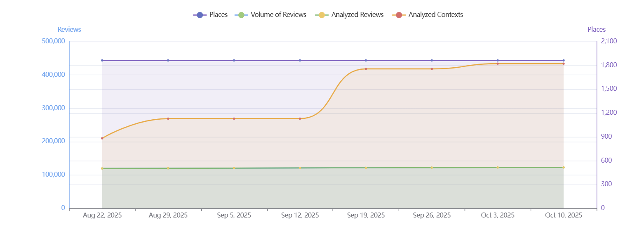Click the 600 label on the Places axis
The width and height of the screenshot is (644, 234).
pos(606,161)
